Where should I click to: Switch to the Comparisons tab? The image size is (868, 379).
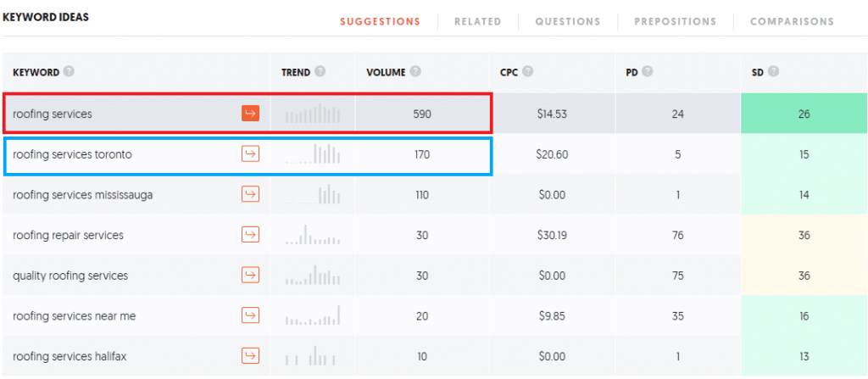[x=793, y=21]
